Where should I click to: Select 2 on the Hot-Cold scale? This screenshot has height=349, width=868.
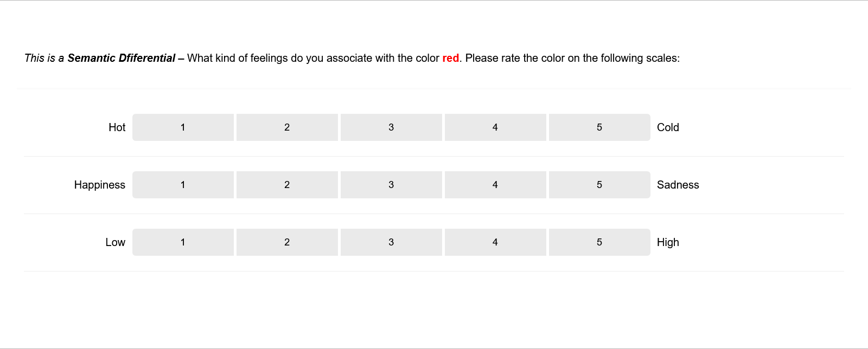(x=287, y=127)
